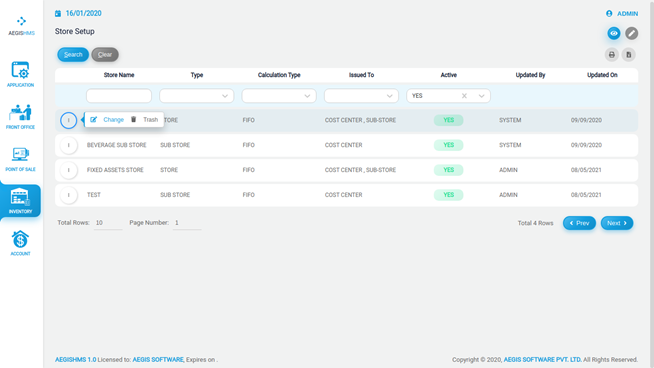Image resolution: width=654 pixels, height=368 pixels.
Task: Click the 16/01/2020 date text
Action: tap(83, 13)
